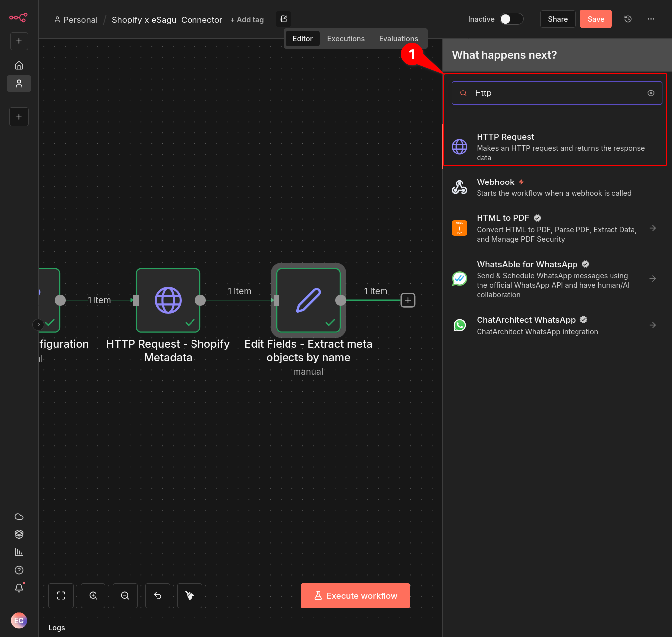This screenshot has width=672, height=637.
Task: Switch to the Evaluations tab
Action: coord(398,39)
